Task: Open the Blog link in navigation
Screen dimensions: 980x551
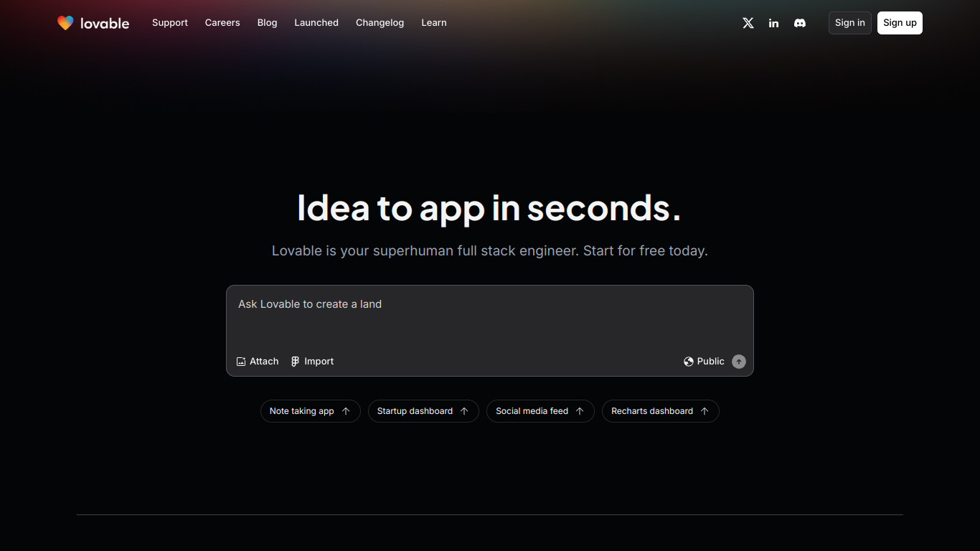Action: pyautogui.click(x=268, y=23)
